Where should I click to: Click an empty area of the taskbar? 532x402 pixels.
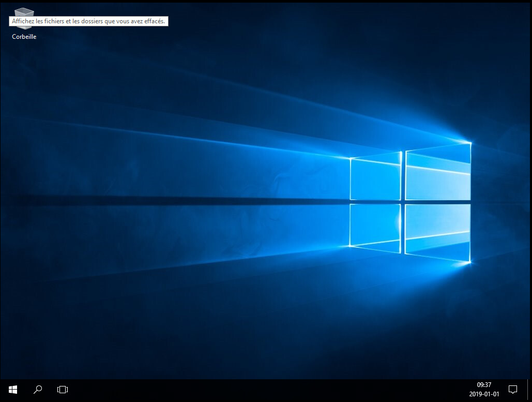[259, 390]
